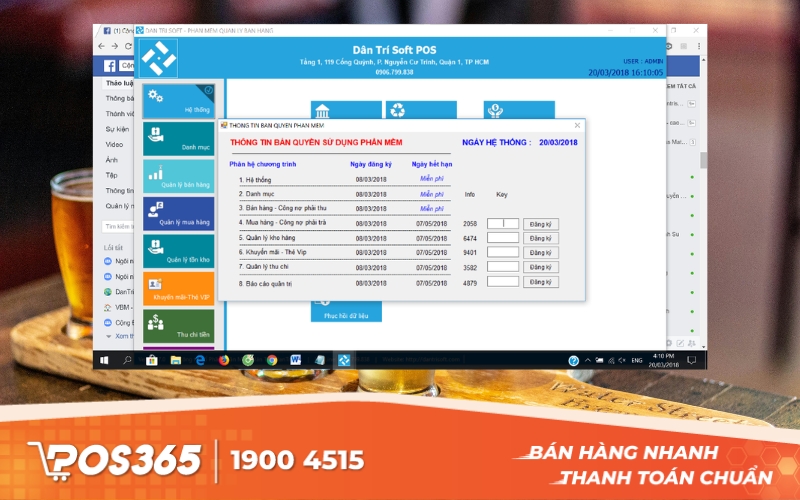Focus the Key field for info 4879
This screenshot has height=500, width=800.
pos(503,281)
